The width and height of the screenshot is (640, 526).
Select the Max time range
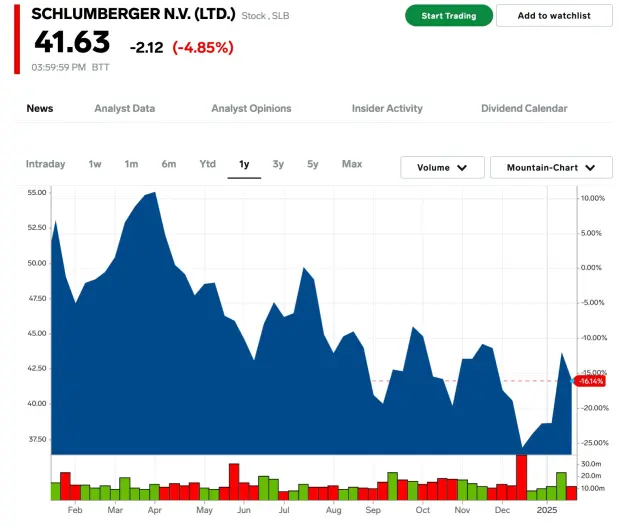[x=352, y=164]
